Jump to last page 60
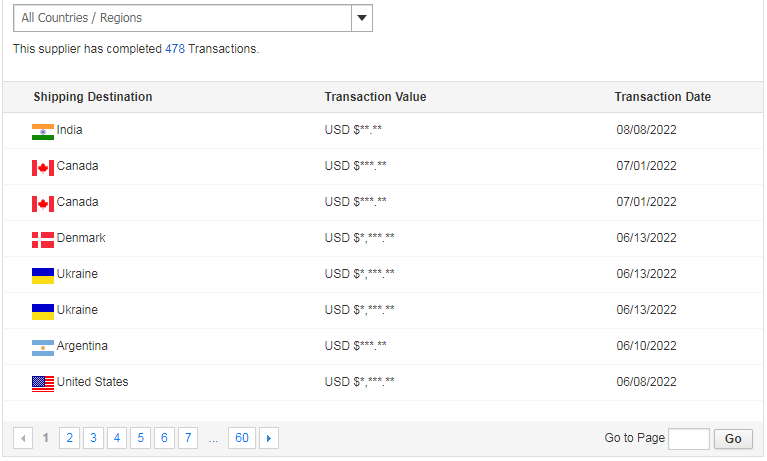This screenshot has height=461, width=767. [242, 438]
